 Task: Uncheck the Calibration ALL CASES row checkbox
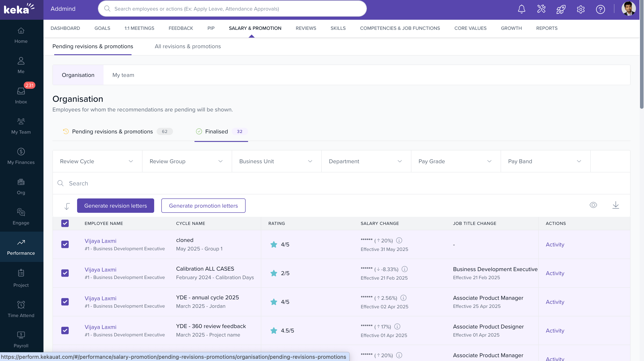coord(65,273)
